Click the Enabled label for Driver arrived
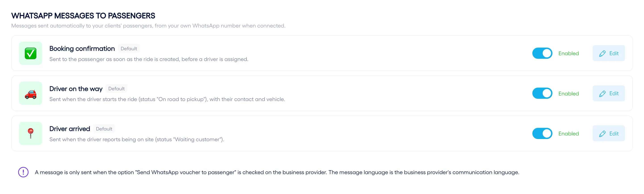This screenshot has height=194, width=644. [x=569, y=134]
